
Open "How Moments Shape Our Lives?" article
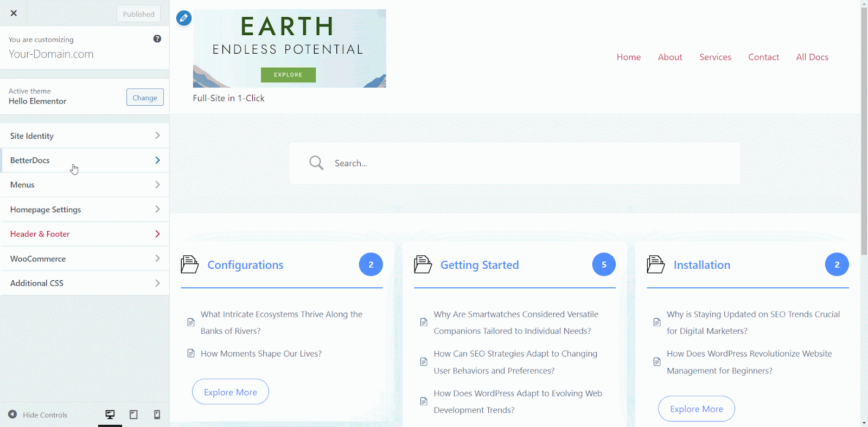[261, 353]
